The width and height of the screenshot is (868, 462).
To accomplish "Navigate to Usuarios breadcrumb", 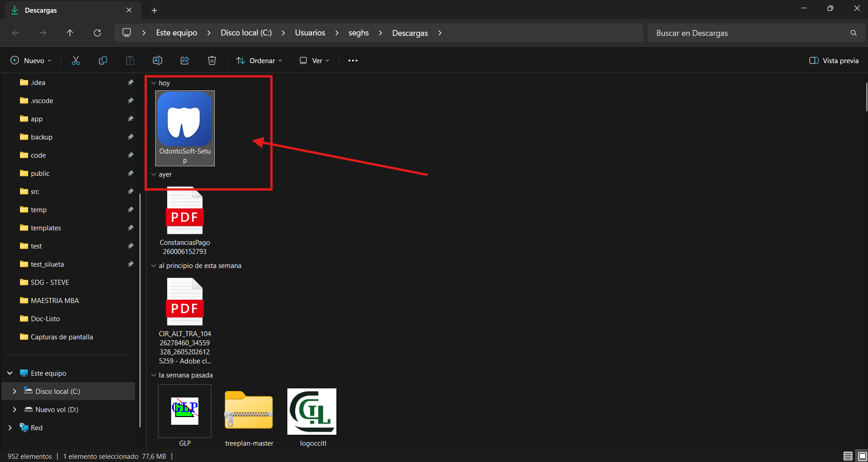I will [310, 33].
